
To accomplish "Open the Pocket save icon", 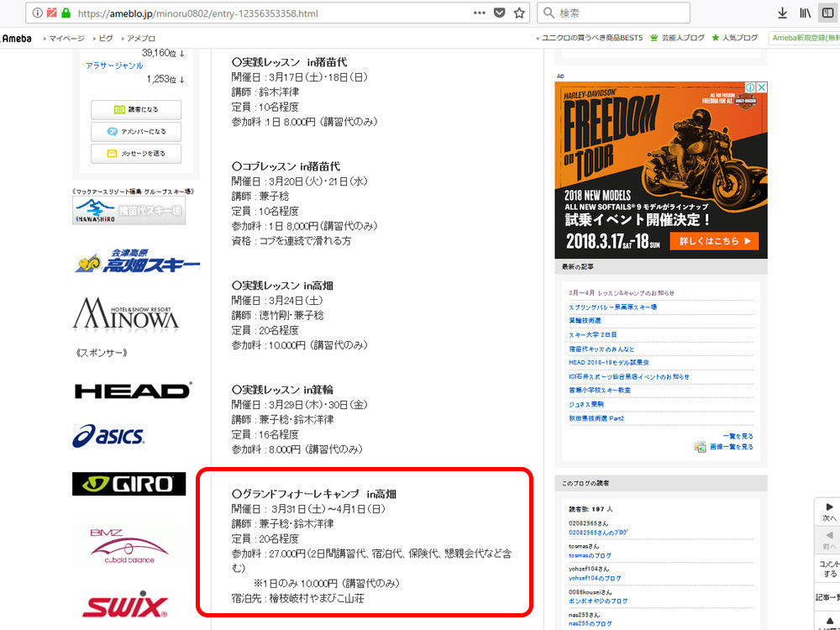I will 500,13.
